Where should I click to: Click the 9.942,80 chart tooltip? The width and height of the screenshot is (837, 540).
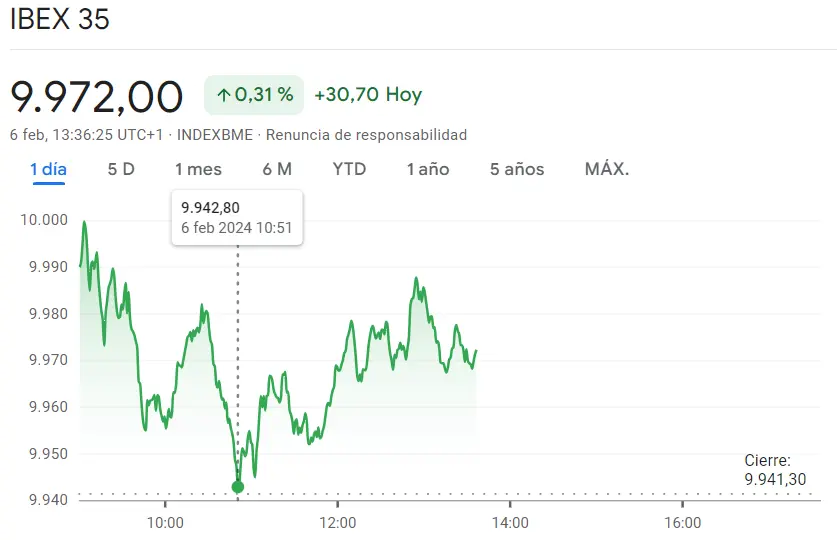[237, 217]
